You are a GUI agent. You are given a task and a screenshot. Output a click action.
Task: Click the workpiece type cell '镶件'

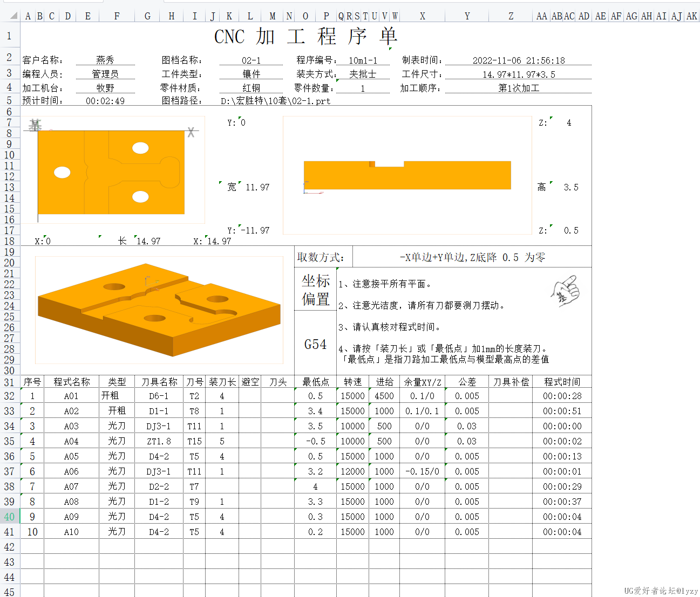point(251,74)
